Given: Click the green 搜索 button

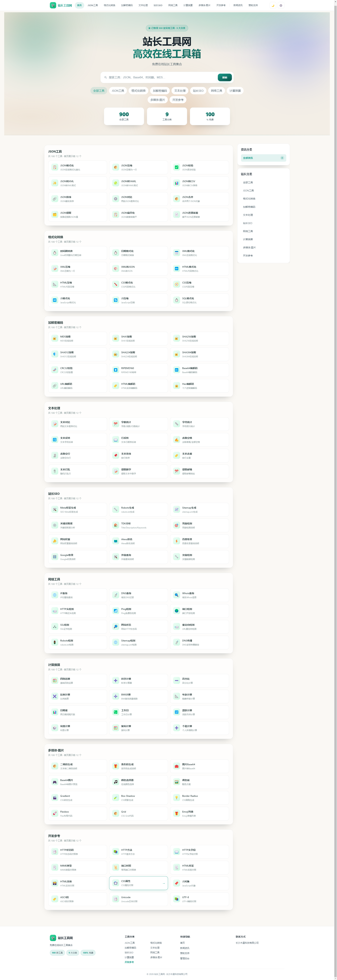Looking at the screenshot, I should point(225,78).
